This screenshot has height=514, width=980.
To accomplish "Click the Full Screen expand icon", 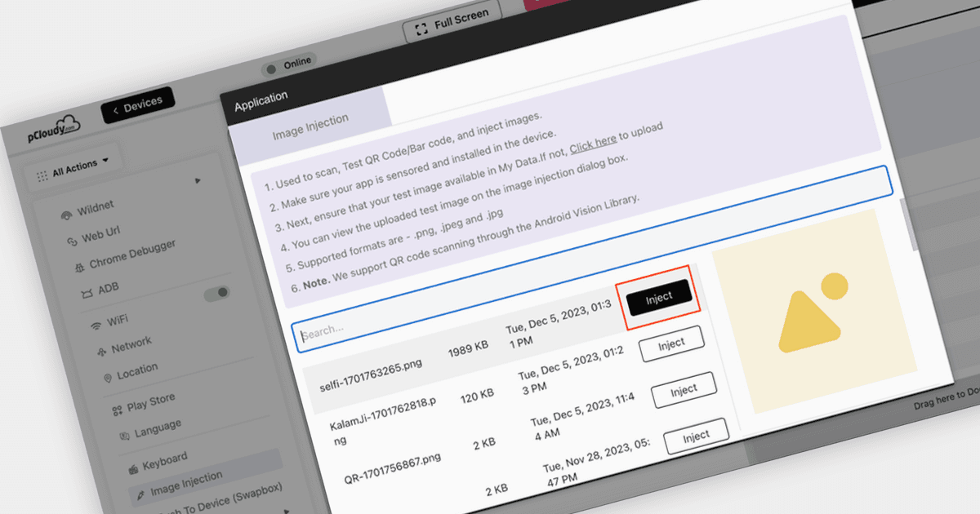I will (x=421, y=30).
